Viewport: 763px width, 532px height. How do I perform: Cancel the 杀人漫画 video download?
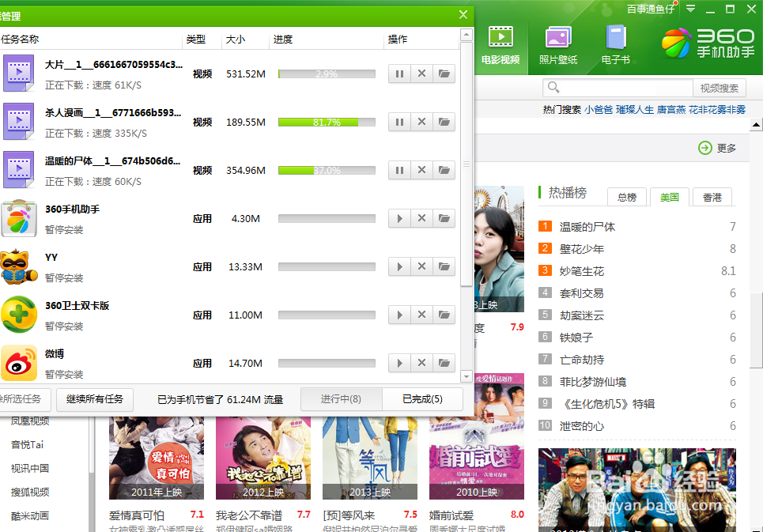click(x=422, y=122)
